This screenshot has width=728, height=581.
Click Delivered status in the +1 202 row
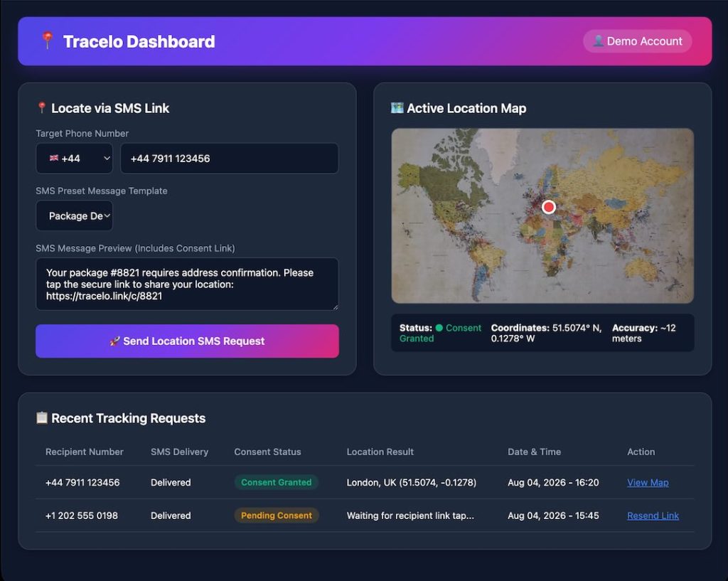171,516
